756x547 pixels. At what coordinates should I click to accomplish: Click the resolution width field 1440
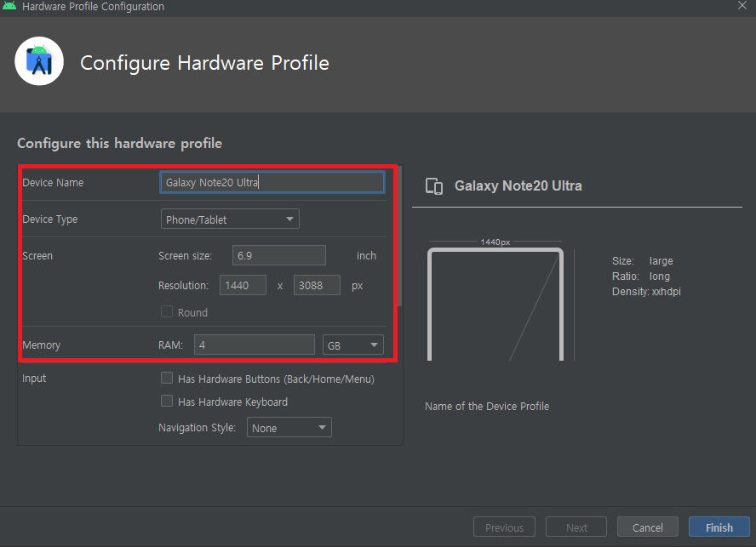point(243,285)
